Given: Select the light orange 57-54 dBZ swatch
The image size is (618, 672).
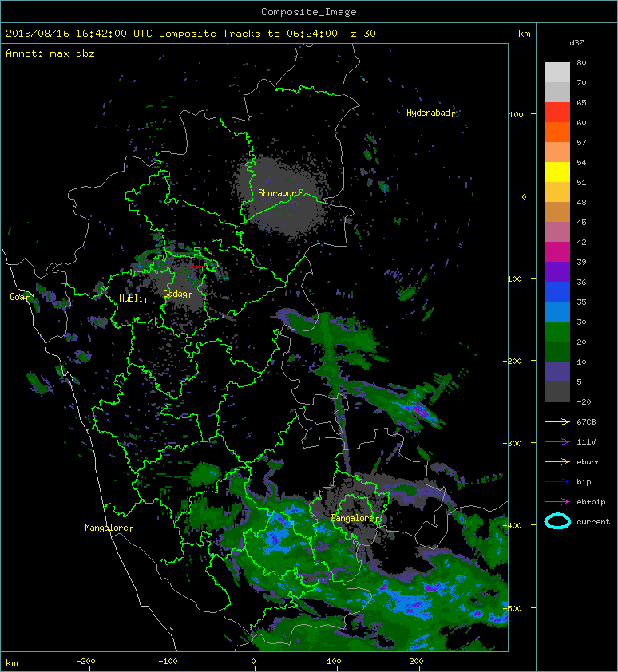Looking at the screenshot, I should point(557,152).
